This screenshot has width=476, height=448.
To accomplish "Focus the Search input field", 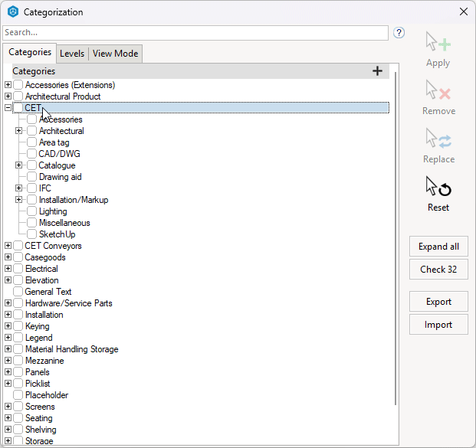I will (195, 32).
